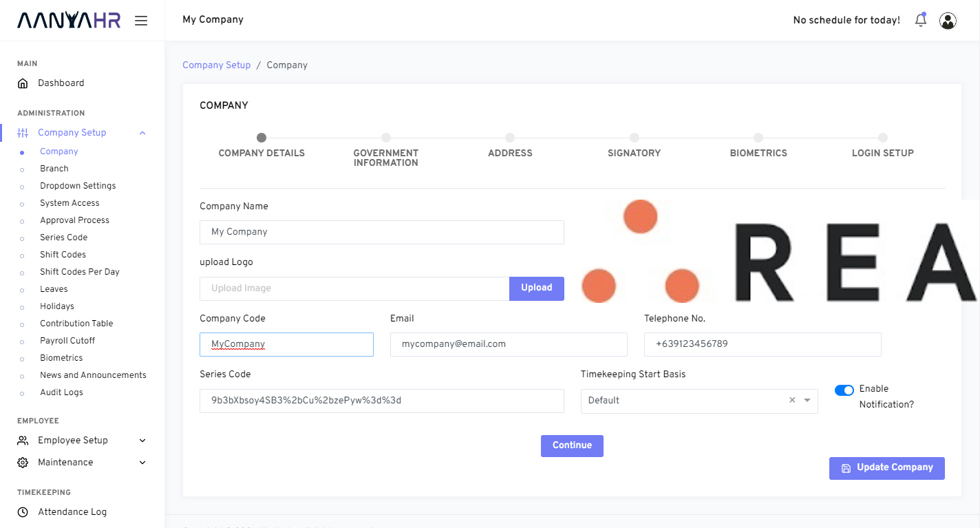The width and height of the screenshot is (980, 528).
Task: Click the Company Setup sliders icon
Action: tap(23, 132)
